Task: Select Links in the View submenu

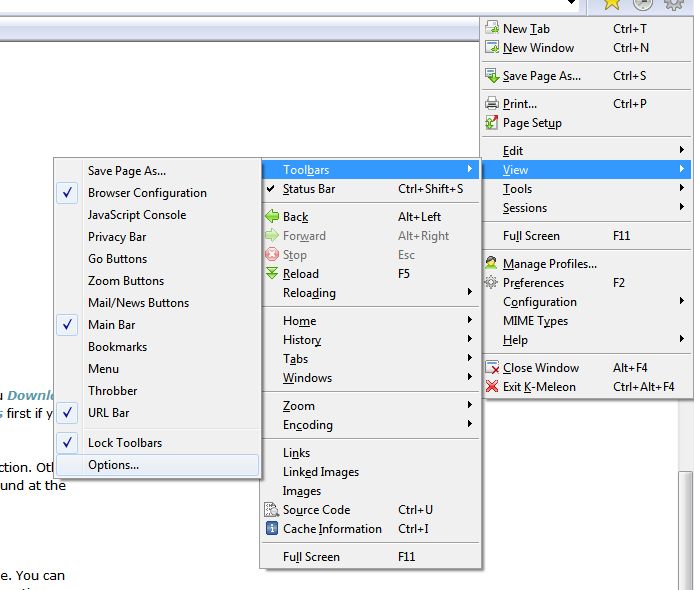Action: tap(370, 453)
